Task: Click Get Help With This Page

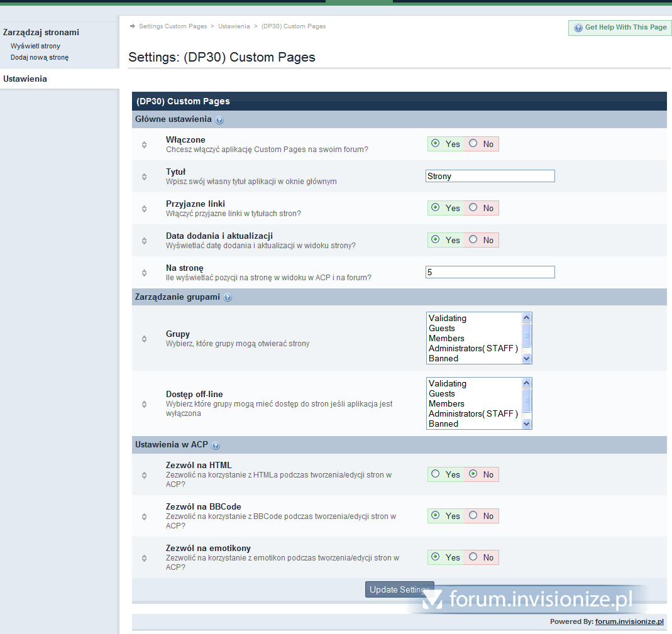Action: 620,28
